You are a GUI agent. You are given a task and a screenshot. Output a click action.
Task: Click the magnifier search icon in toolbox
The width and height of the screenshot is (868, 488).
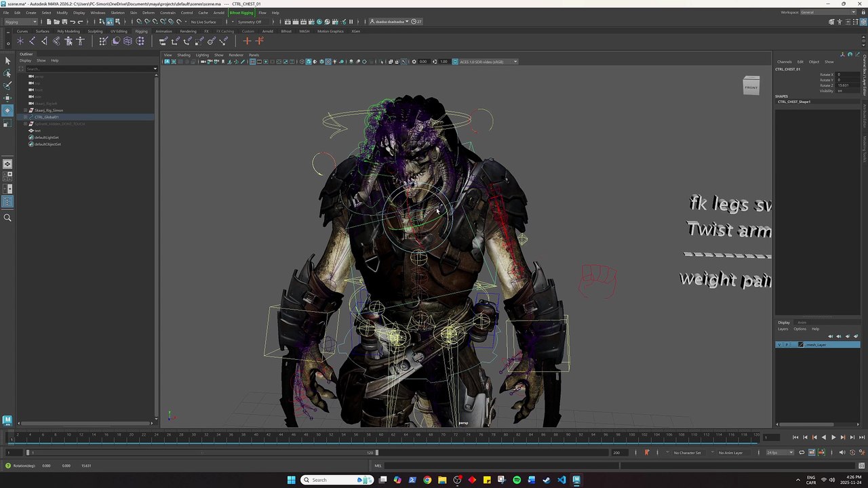pyautogui.click(x=7, y=218)
